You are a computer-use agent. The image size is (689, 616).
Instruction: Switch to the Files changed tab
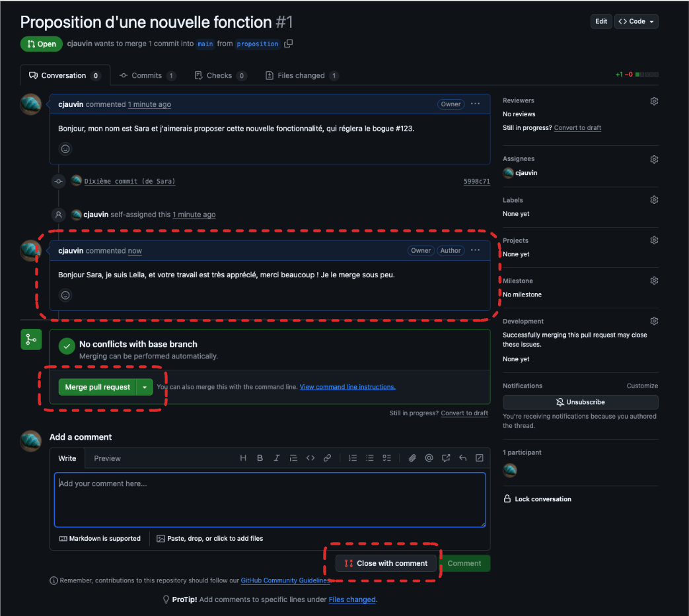coord(301,76)
